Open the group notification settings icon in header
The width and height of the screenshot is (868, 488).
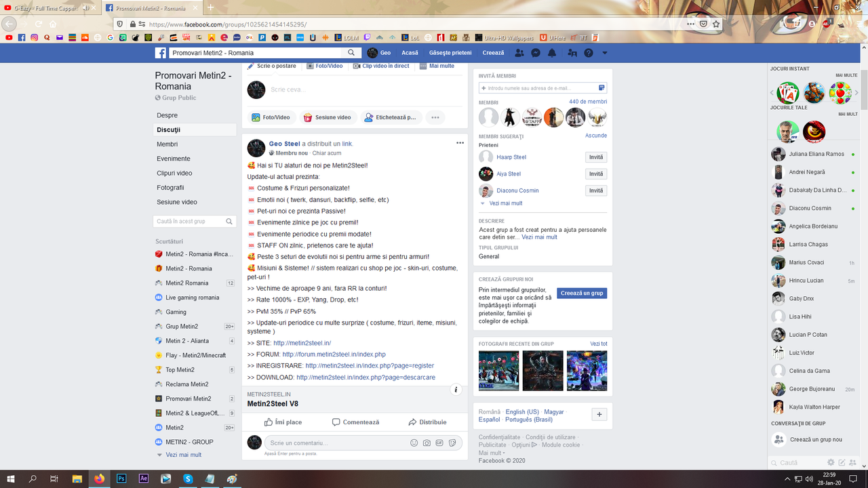tap(572, 53)
